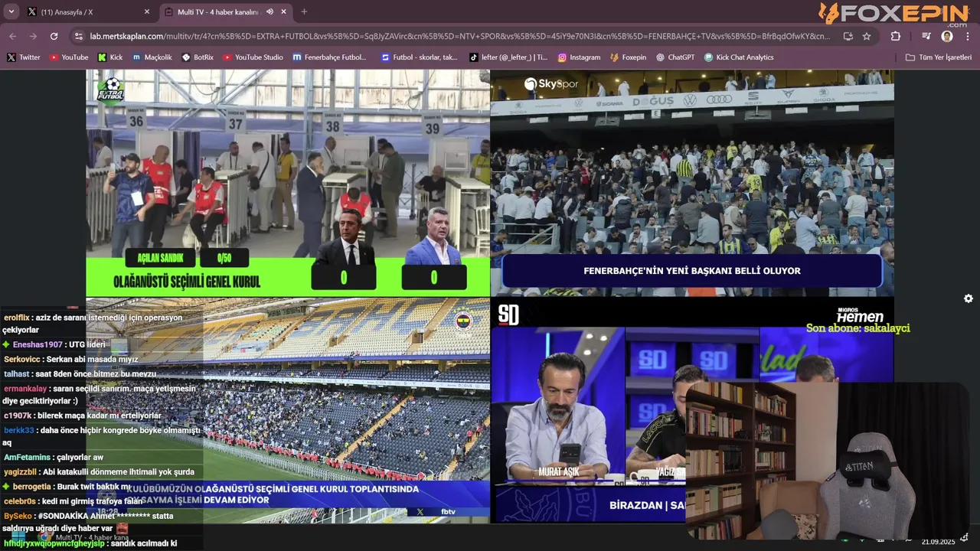Image resolution: width=980 pixels, height=551 pixels.
Task: Select the SkySpor stadium video stream
Action: (692, 183)
